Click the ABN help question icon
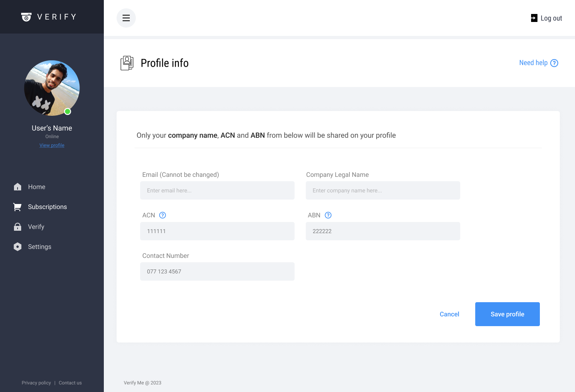 click(328, 215)
